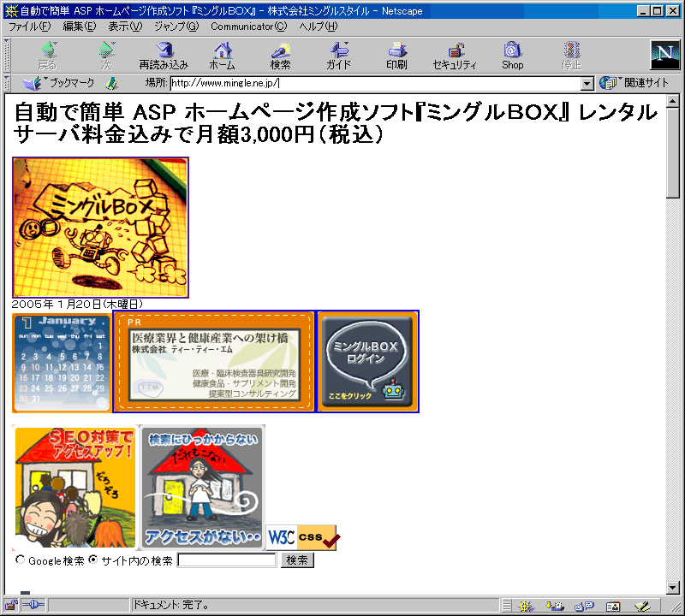This screenshot has width=685, height=616.
Task: Expand the location URL history dropdown
Action: click(x=587, y=83)
